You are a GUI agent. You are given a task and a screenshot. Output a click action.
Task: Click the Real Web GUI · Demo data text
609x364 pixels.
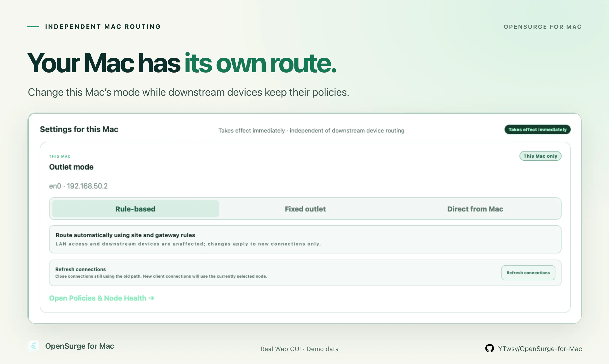300,349
